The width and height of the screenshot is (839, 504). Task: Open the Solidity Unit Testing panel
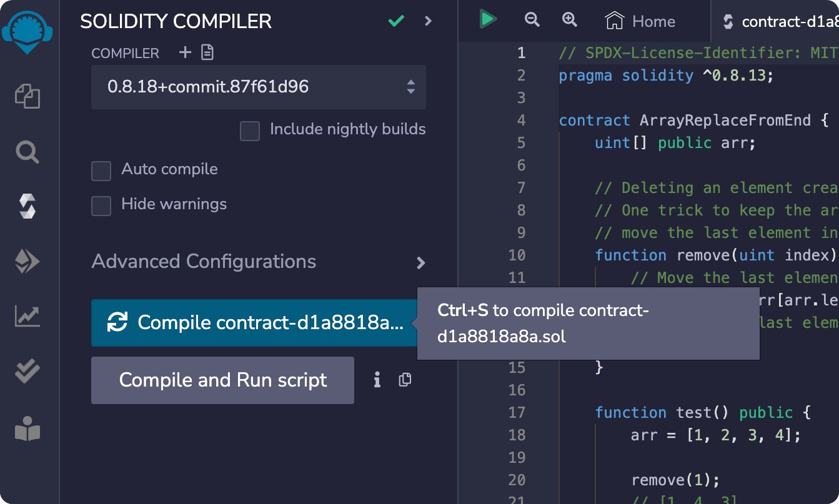click(x=27, y=372)
